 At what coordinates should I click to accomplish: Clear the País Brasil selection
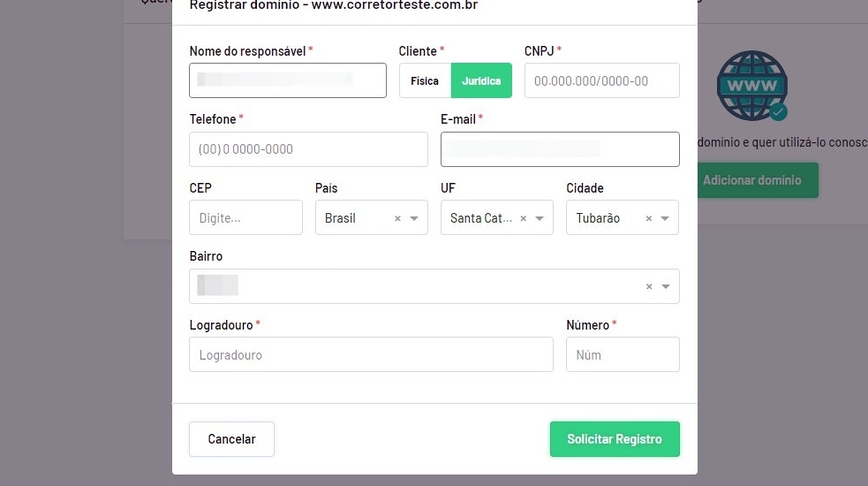pyautogui.click(x=397, y=218)
